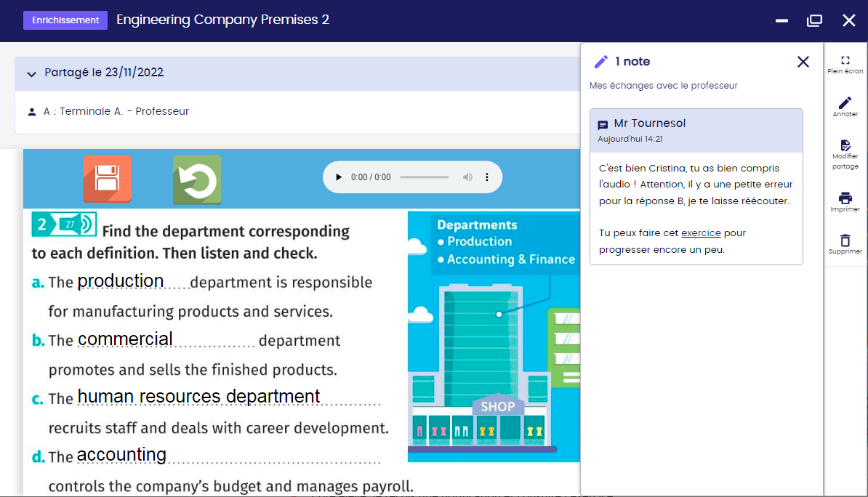Select the human resources department answer
Viewport: 868px width, 497px height.
point(198,397)
